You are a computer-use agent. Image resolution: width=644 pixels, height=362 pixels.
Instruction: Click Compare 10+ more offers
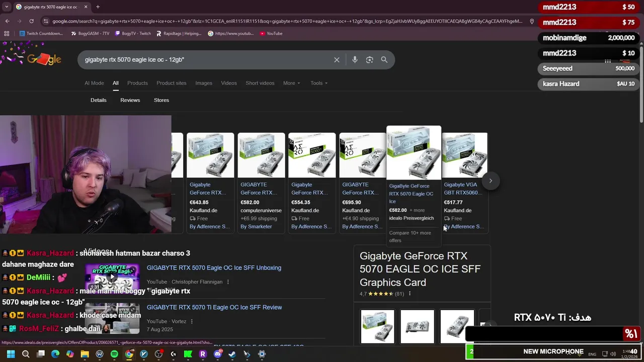[x=410, y=236]
